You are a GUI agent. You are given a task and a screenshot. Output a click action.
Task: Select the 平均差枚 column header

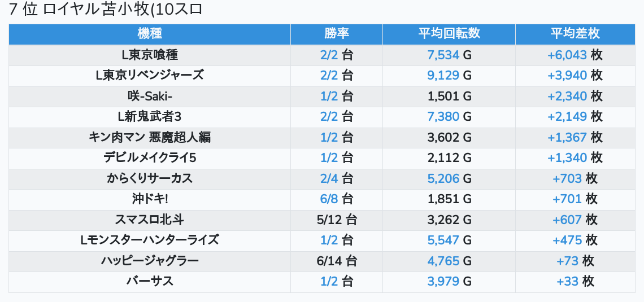[575, 34]
